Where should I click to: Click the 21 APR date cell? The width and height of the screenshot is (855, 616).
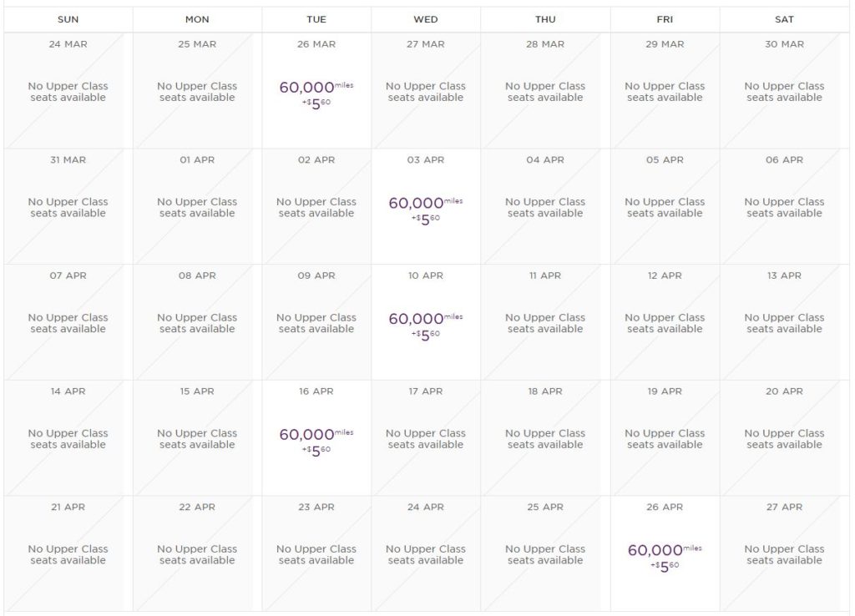pyautogui.click(x=68, y=555)
